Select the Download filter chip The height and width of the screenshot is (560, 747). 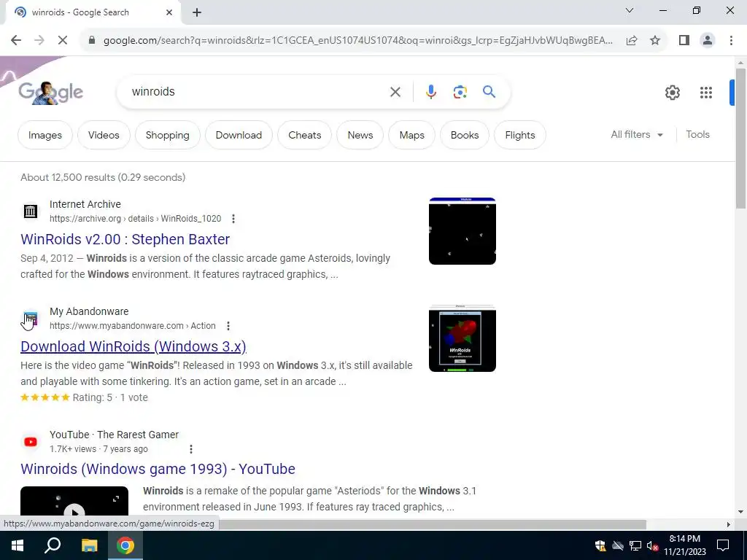tap(239, 135)
